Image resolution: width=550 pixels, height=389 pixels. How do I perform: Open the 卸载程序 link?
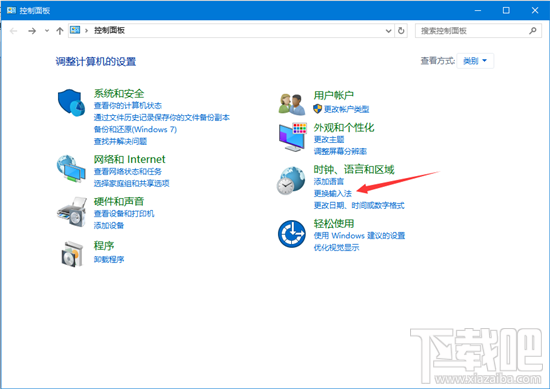[109, 259]
